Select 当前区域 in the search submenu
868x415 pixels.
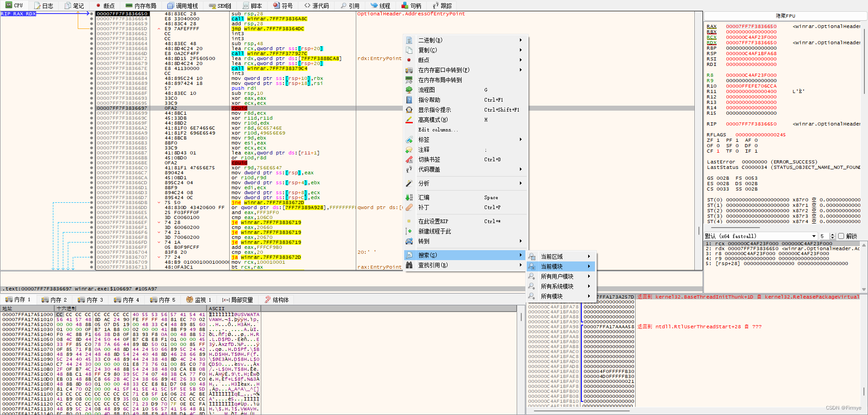561,256
